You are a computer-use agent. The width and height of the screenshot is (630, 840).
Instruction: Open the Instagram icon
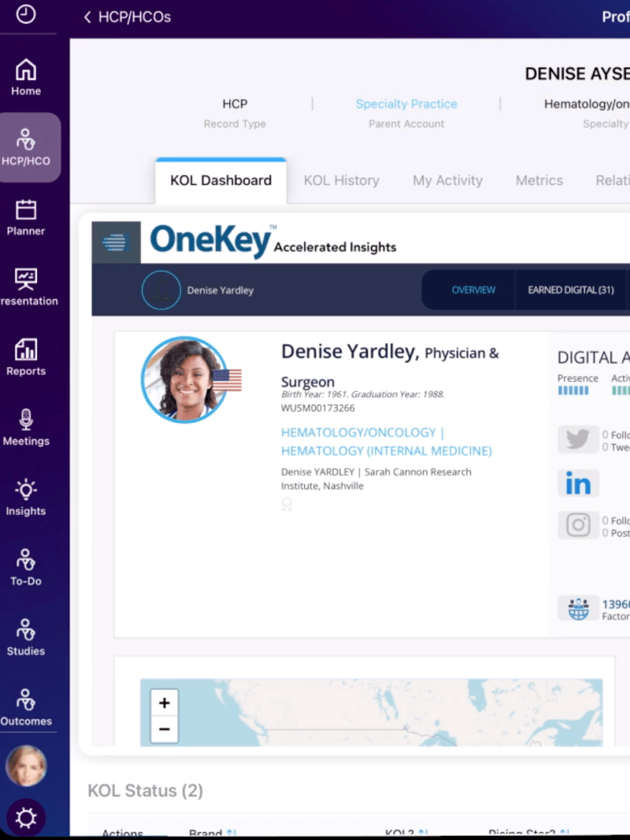click(579, 525)
